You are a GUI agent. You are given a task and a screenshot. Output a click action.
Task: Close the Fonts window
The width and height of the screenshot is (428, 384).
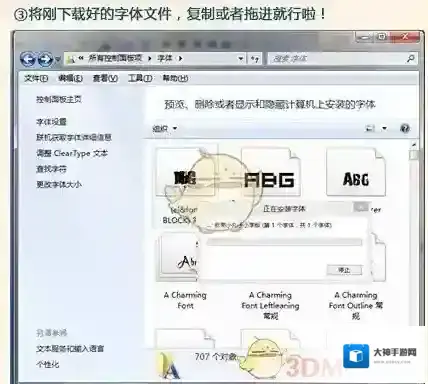405,37
